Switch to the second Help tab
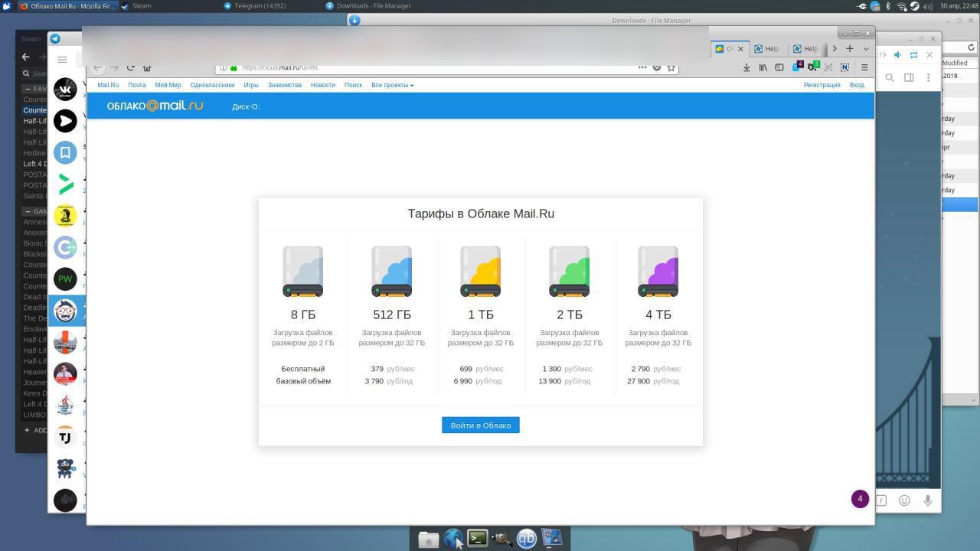 click(x=807, y=48)
